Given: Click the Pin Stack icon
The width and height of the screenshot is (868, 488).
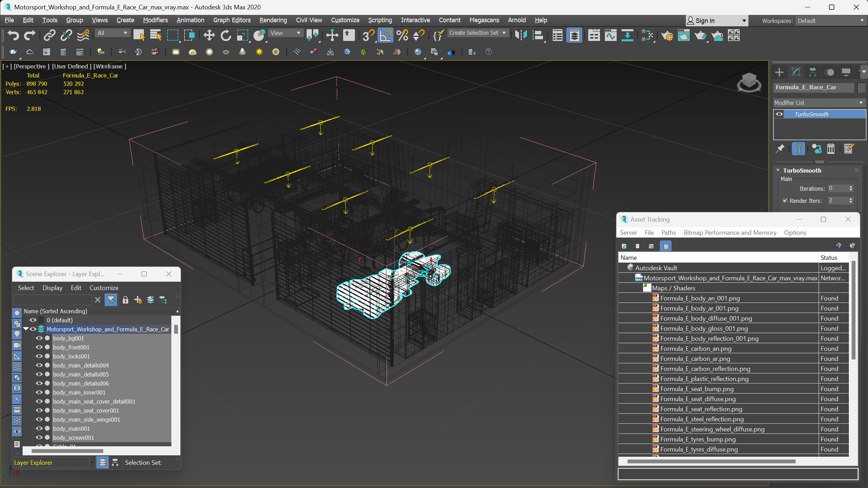Looking at the screenshot, I should 780,149.
